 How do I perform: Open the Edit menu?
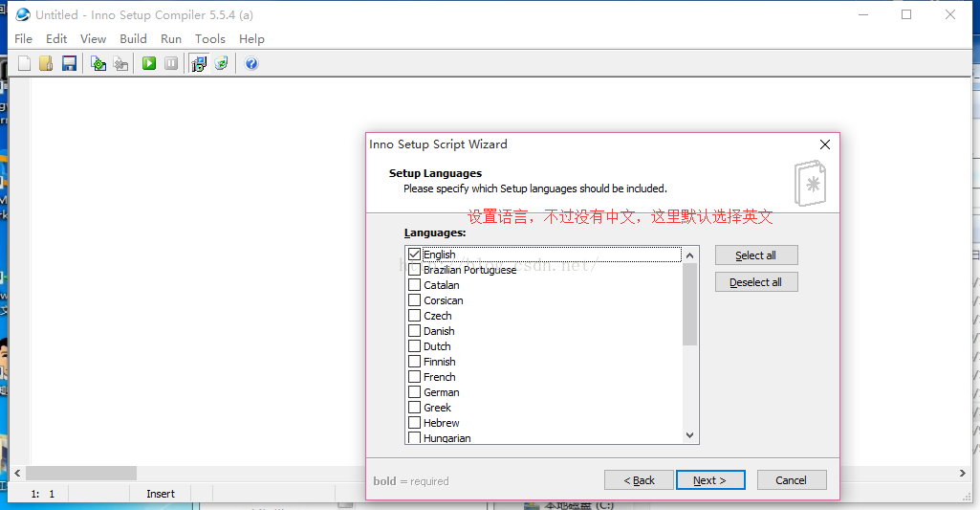[56, 39]
